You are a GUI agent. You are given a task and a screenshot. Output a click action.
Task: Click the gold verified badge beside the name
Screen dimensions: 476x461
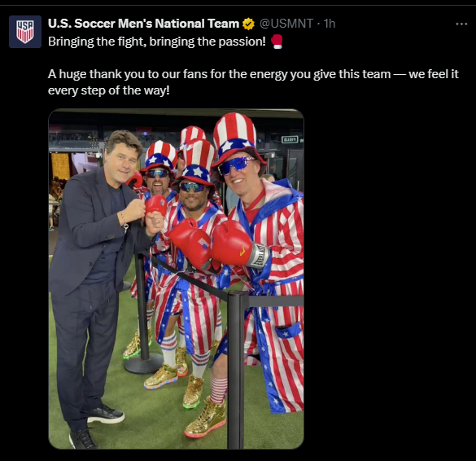click(x=249, y=24)
